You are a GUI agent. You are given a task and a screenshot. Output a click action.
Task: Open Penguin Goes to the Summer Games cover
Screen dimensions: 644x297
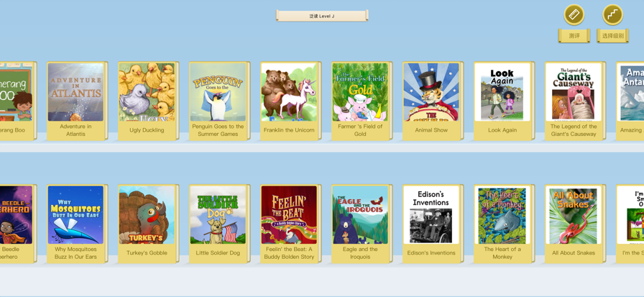tap(218, 92)
